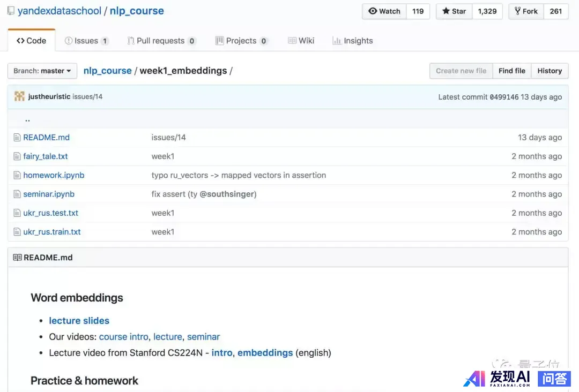Click the book icon in README.md header

17,258
